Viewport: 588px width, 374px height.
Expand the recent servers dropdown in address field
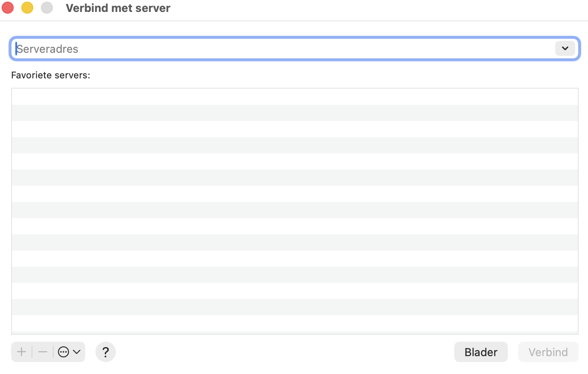(565, 49)
